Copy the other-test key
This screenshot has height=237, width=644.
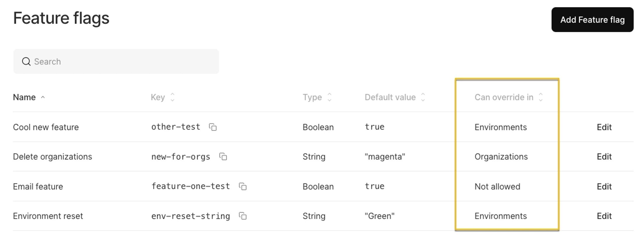pyautogui.click(x=213, y=127)
